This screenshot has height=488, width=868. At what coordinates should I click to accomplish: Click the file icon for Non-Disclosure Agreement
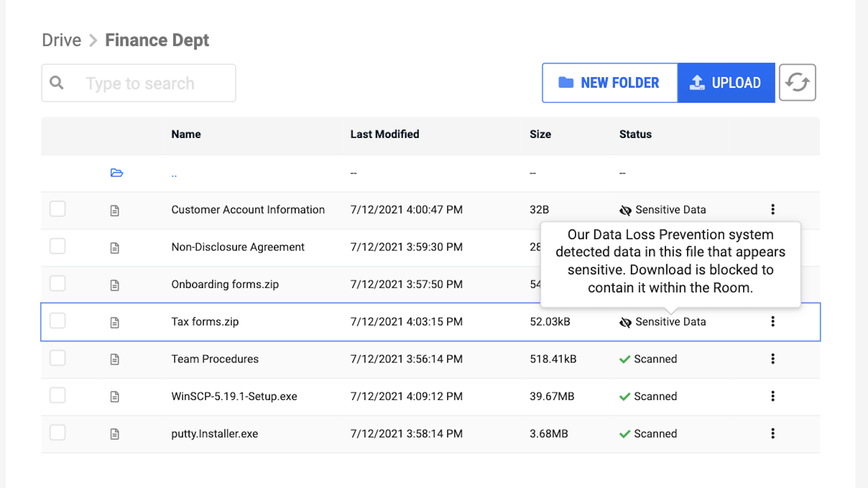pos(115,248)
